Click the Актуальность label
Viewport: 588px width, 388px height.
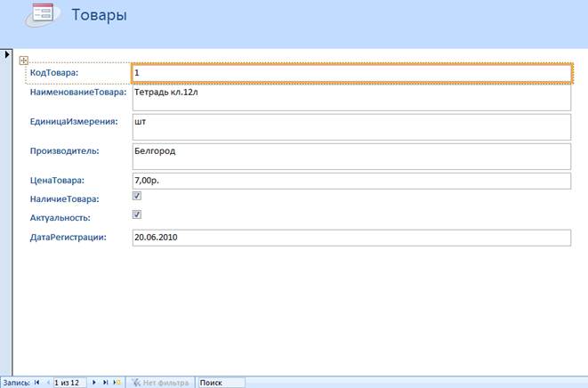point(60,218)
